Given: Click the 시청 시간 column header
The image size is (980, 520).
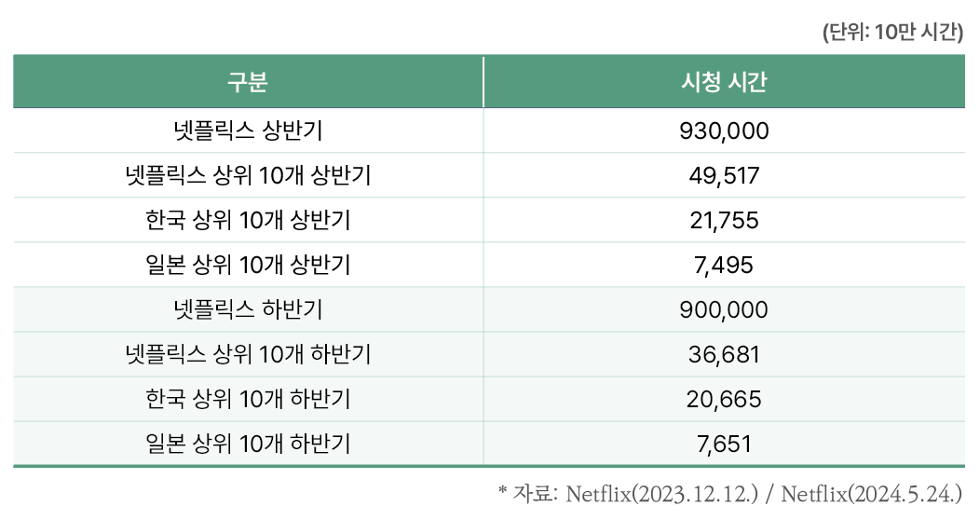Looking at the screenshot, I should tap(724, 82).
